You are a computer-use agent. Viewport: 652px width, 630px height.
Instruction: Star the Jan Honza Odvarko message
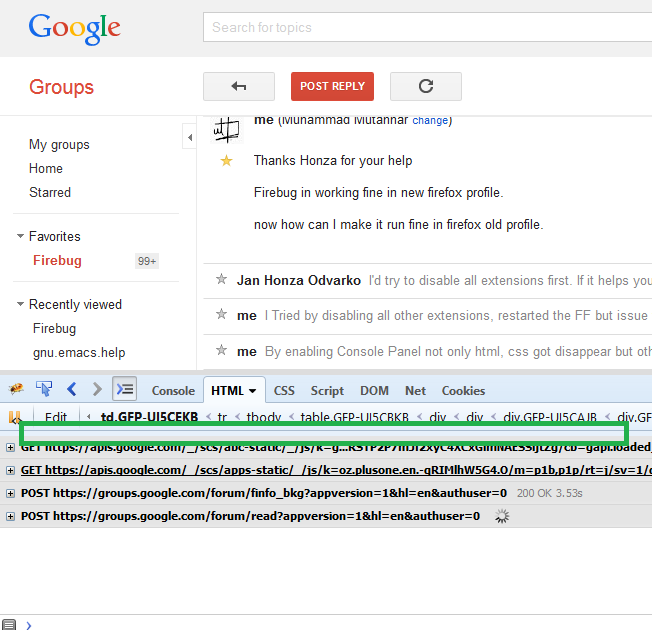point(222,279)
